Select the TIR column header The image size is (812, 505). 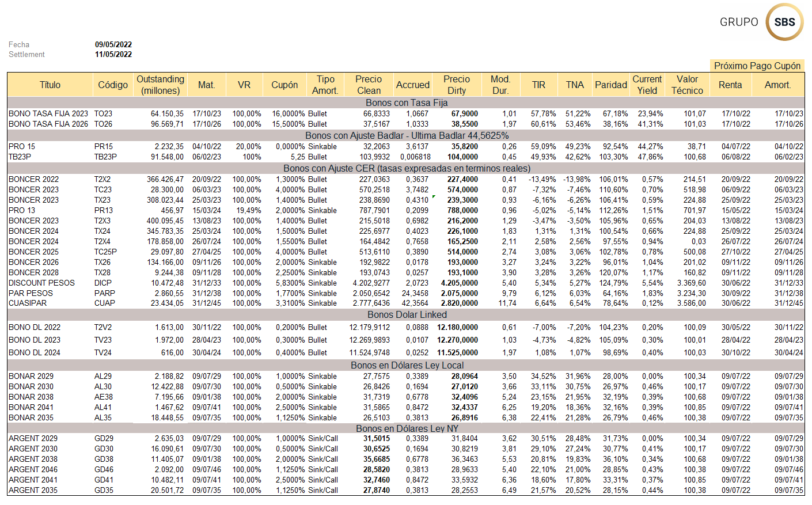pyautogui.click(x=538, y=85)
